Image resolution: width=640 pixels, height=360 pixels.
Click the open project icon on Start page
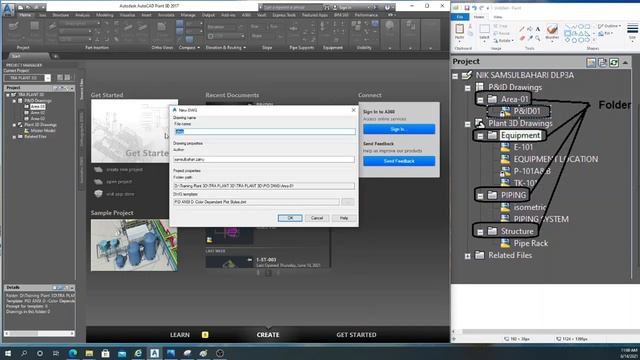tap(98, 182)
